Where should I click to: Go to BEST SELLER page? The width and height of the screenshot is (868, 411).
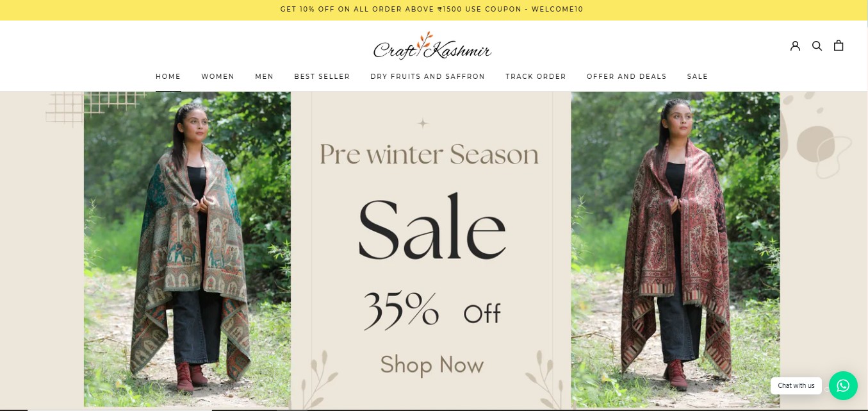[322, 76]
